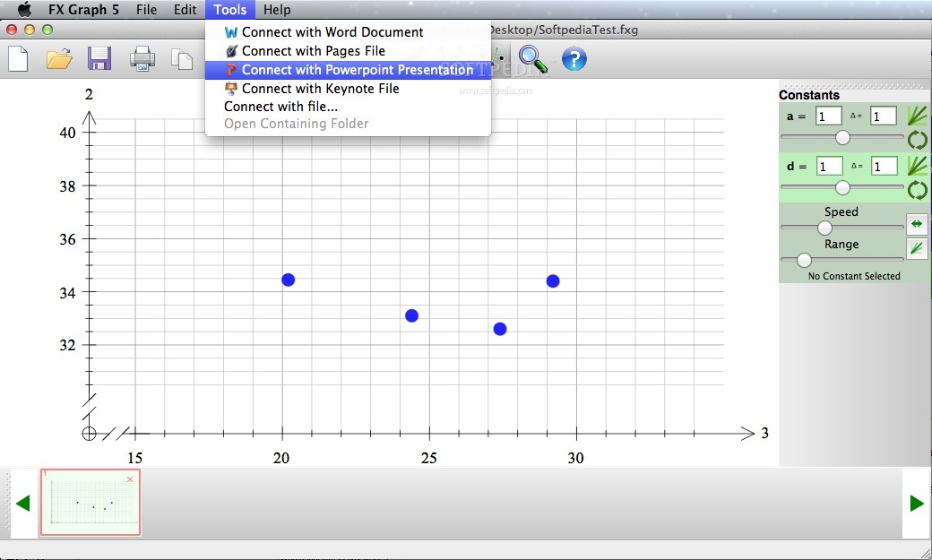932x560 pixels.
Task: Click the Copy pages icon in the toolbar
Action: pyautogui.click(x=182, y=59)
